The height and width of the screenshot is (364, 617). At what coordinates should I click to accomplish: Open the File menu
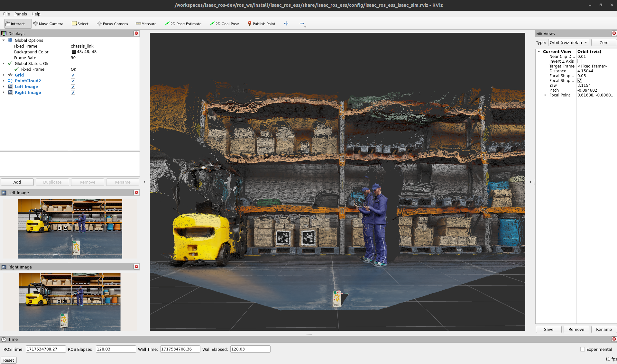pyautogui.click(x=6, y=14)
